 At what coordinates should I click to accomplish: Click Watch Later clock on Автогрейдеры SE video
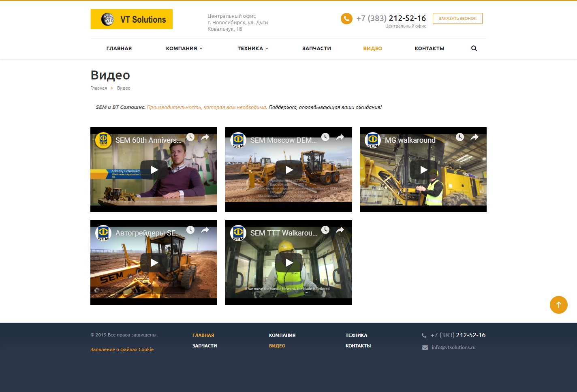click(x=190, y=230)
